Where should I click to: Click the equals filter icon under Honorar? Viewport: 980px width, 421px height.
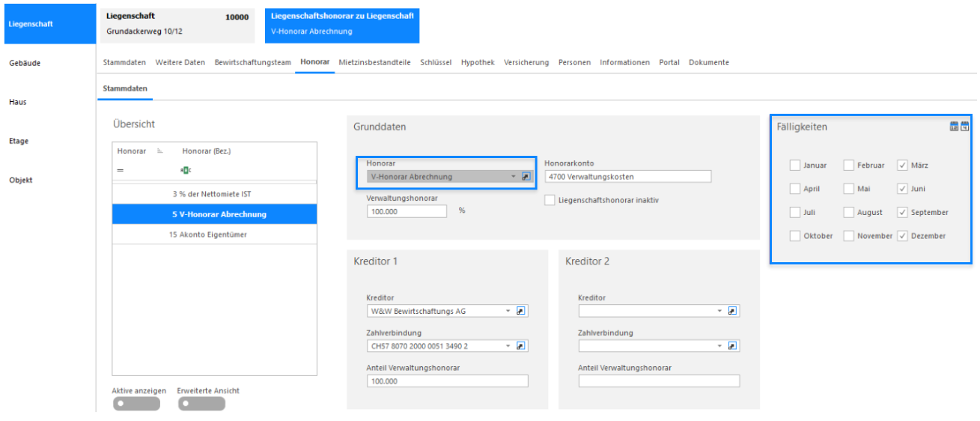click(120, 170)
